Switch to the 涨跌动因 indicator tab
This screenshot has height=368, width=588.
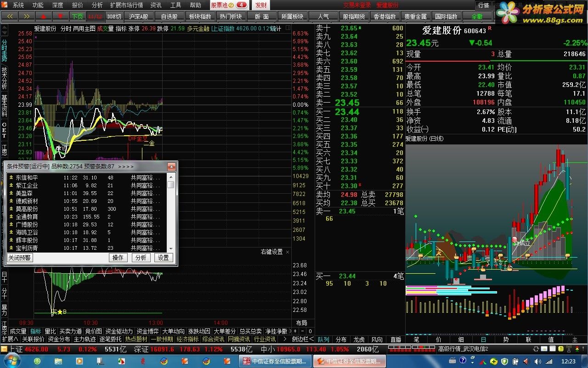(199, 331)
